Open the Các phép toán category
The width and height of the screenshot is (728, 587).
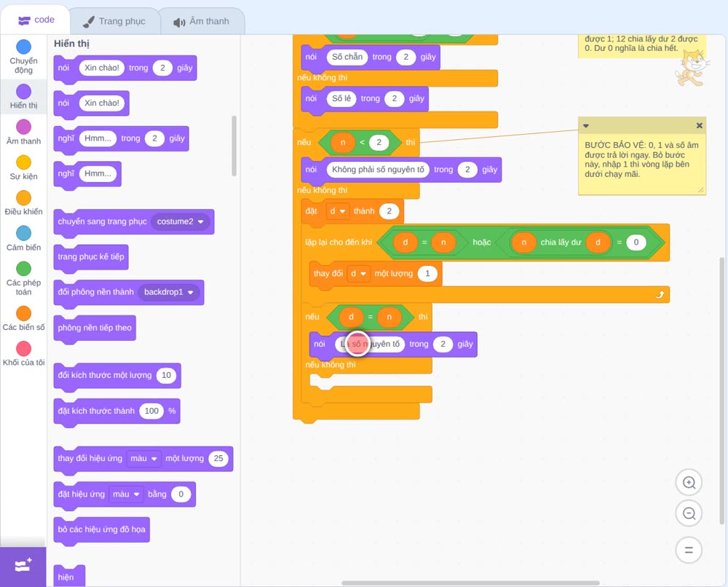(x=24, y=279)
